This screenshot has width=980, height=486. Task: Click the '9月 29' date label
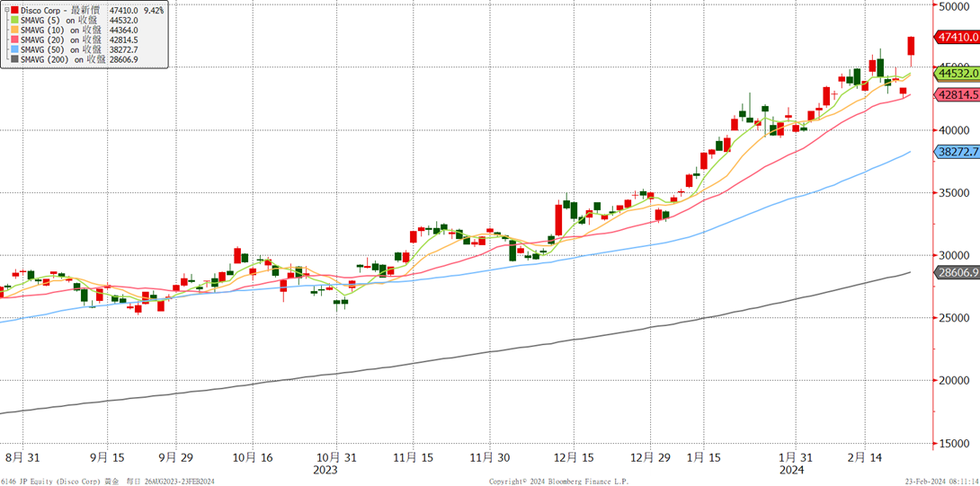click(175, 458)
